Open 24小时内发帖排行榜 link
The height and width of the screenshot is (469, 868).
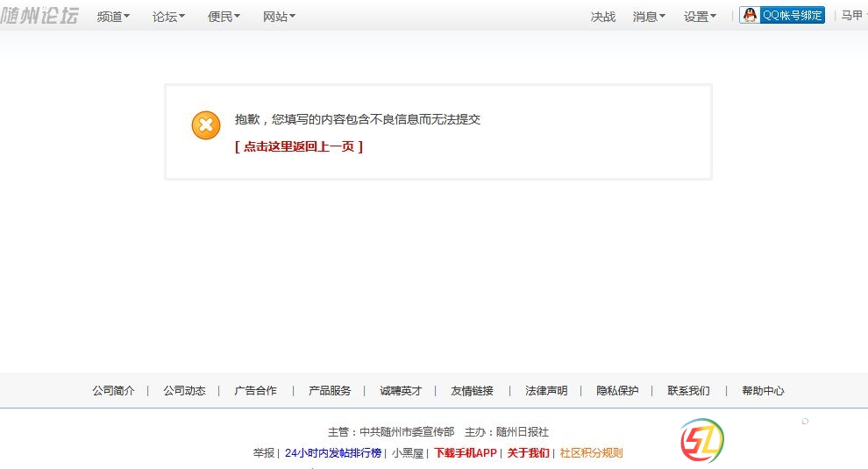pos(333,453)
